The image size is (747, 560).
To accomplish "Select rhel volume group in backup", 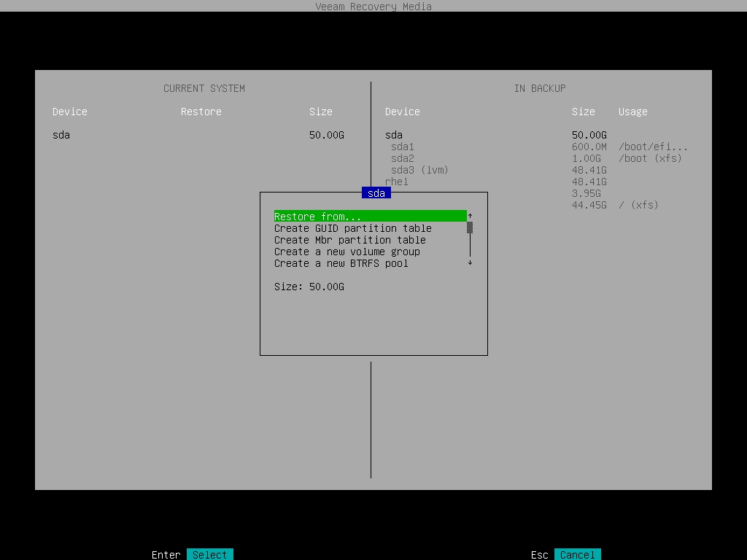I will click(x=397, y=182).
